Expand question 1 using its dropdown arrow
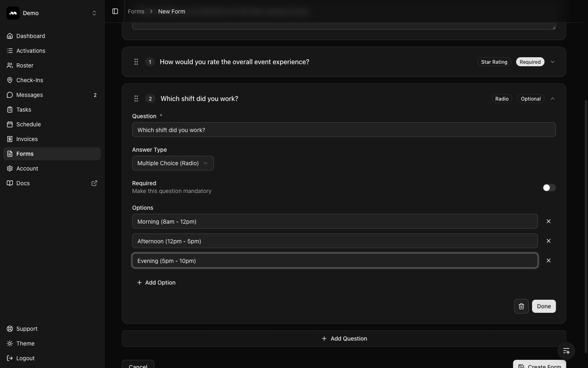The height and width of the screenshot is (368, 588). 552,62
